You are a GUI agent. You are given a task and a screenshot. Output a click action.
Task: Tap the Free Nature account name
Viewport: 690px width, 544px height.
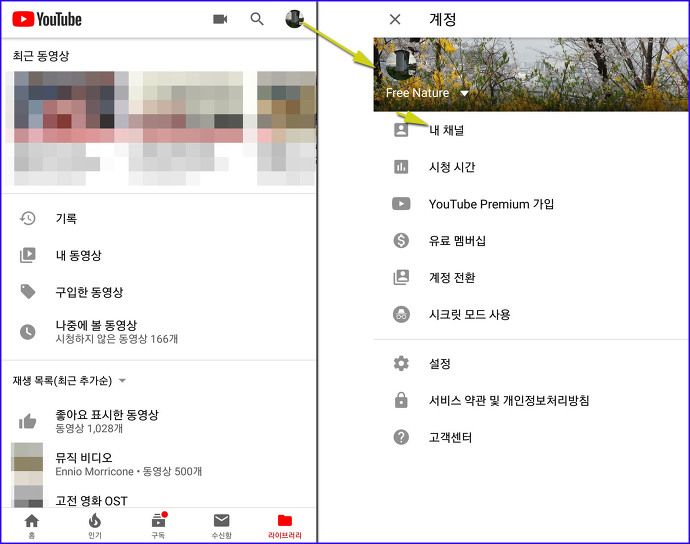417,93
